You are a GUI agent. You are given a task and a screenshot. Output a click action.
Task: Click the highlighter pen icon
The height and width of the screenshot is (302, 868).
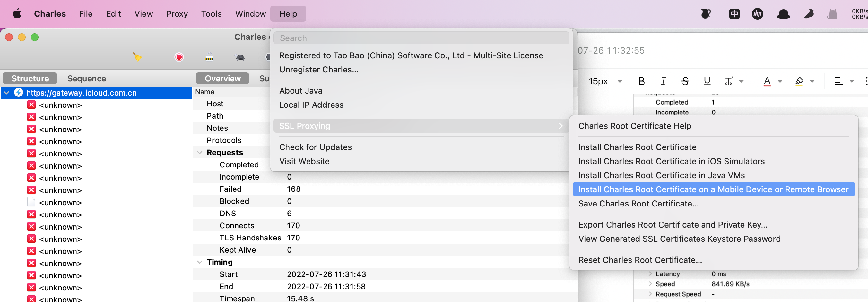[799, 81]
